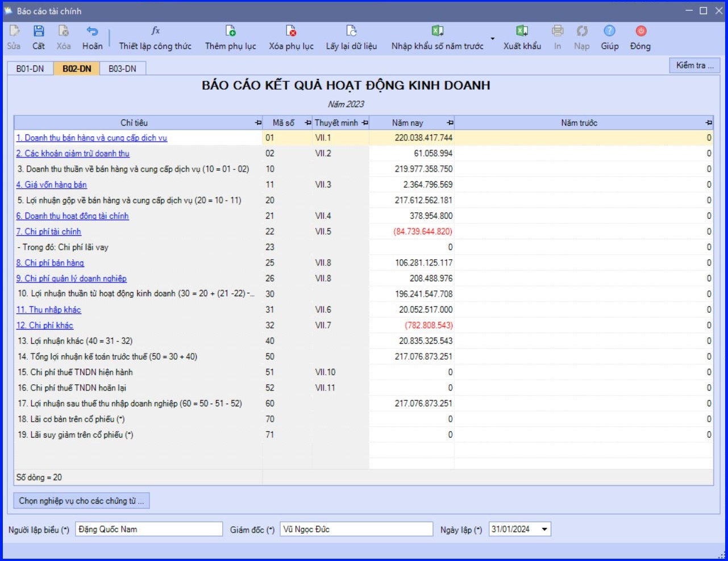The height and width of the screenshot is (561, 728).
Task: Expand the Nhập khẩu dropdown arrow
Action: (x=492, y=39)
